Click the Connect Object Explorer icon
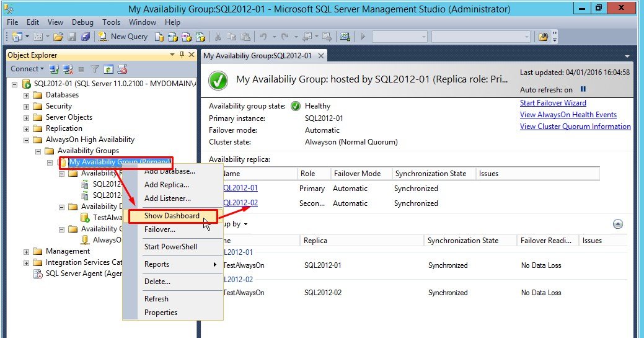 tap(54, 69)
